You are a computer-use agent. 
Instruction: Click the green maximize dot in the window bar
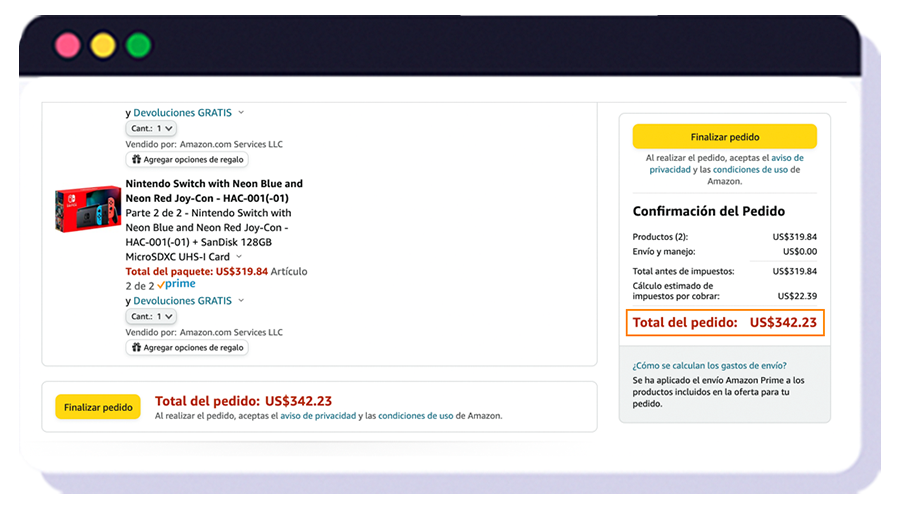(x=138, y=45)
